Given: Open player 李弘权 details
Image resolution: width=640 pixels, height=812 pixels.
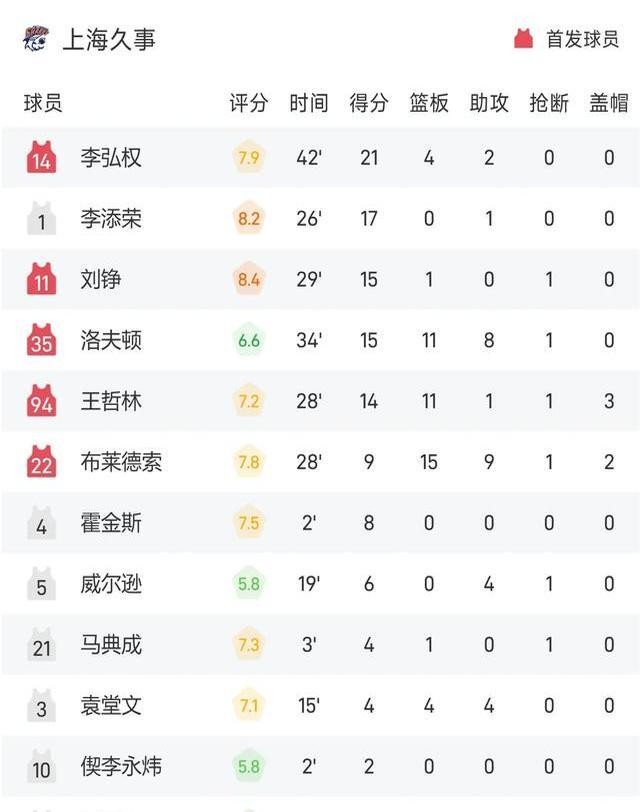Looking at the screenshot, I should (111, 157).
